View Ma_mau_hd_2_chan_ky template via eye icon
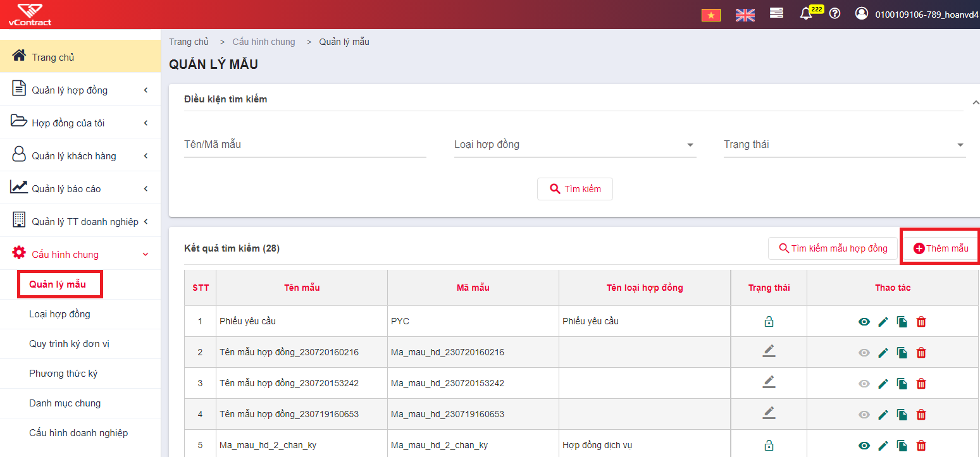This screenshot has height=457, width=980. 864,446
